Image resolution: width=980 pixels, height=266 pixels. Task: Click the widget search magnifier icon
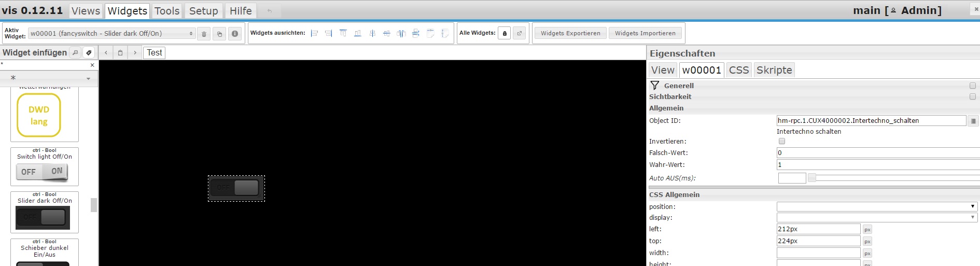(75, 52)
